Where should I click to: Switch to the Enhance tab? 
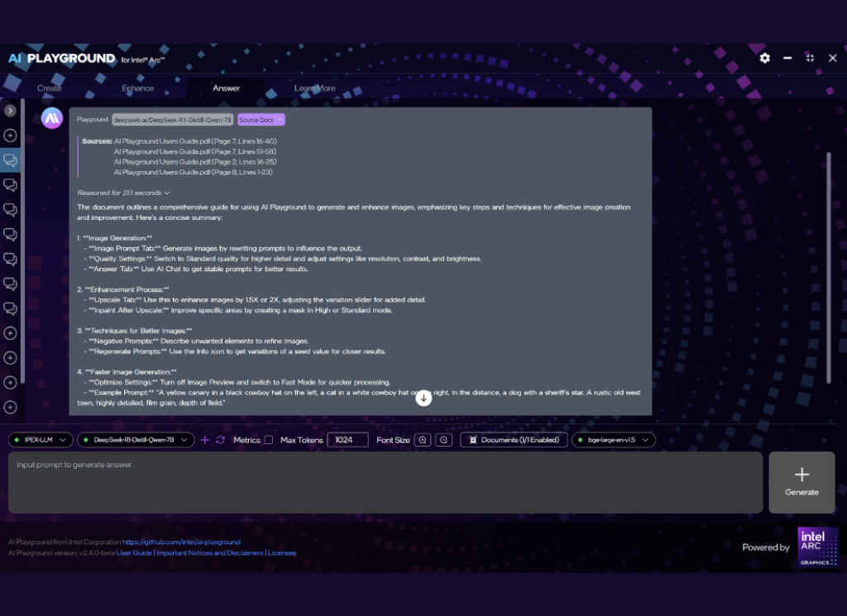[138, 88]
